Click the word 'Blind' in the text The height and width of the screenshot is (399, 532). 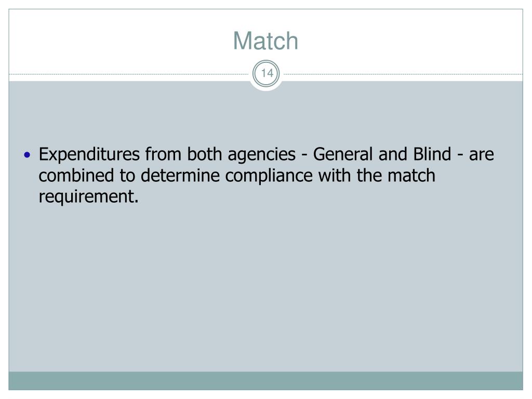(432, 154)
